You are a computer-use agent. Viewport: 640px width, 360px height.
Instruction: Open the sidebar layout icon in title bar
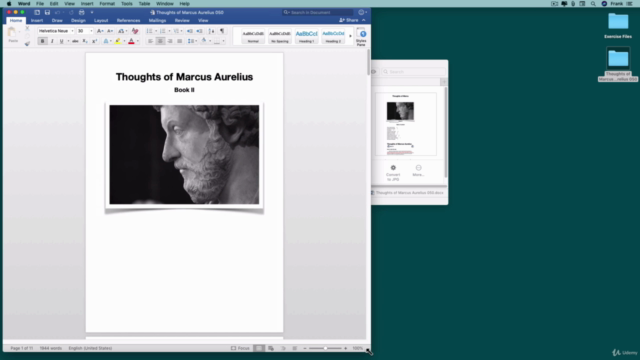pyautogui.click(x=37, y=12)
